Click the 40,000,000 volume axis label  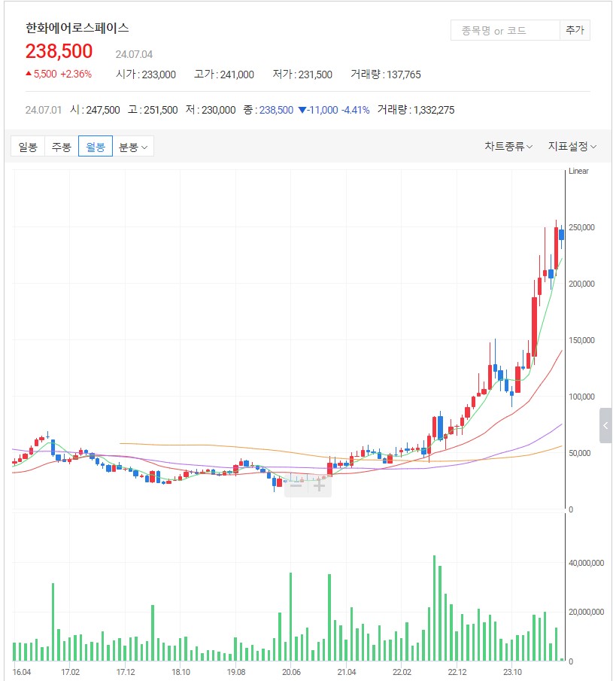[x=587, y=563]
